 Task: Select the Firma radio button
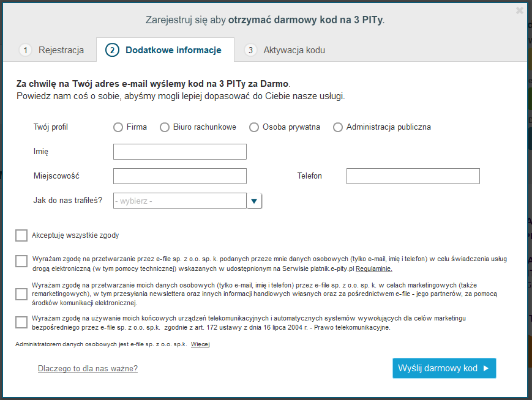118,127
